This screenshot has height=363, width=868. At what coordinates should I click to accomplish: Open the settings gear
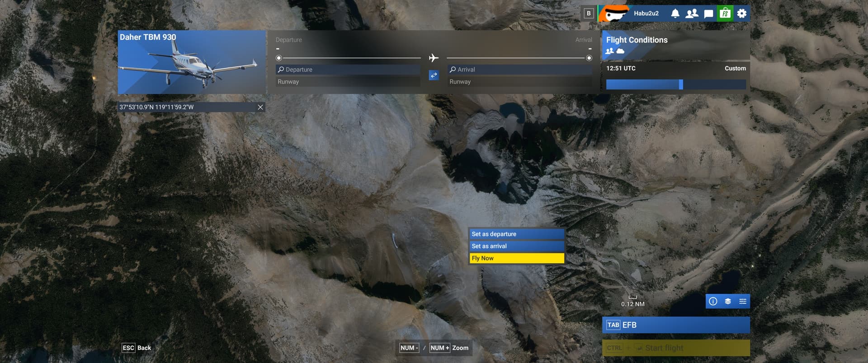click(x=742, y=14)
